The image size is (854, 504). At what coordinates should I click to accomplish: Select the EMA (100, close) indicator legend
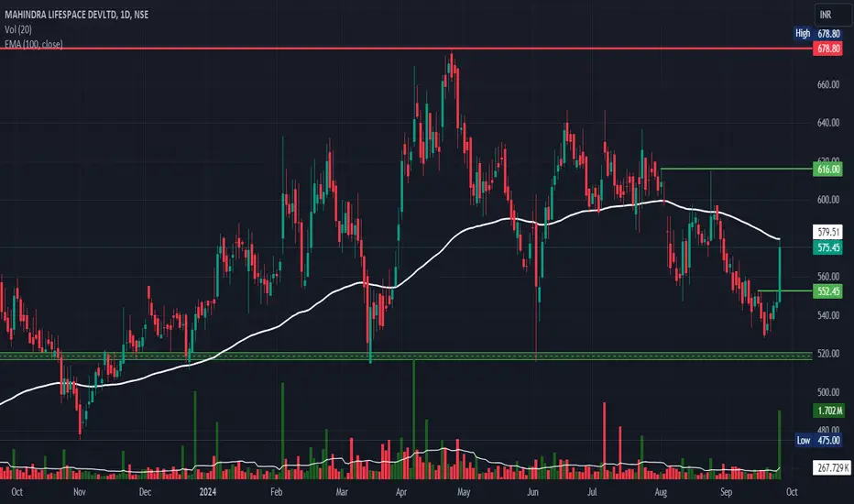click(34, 44)
